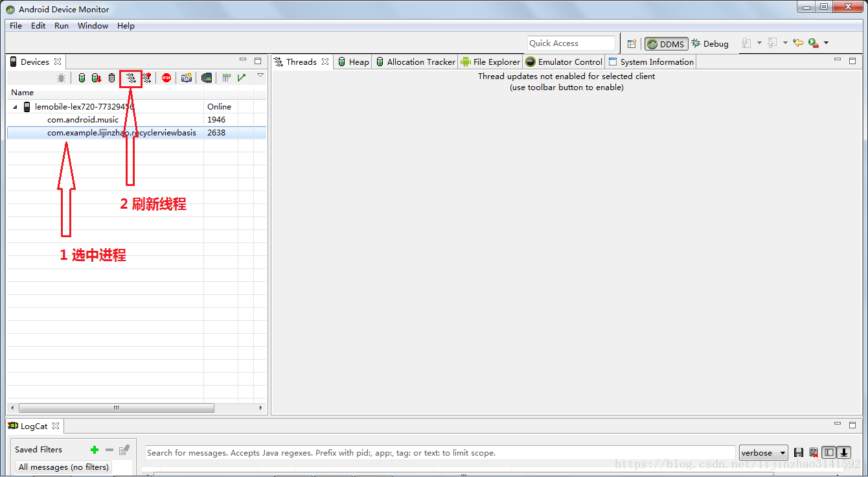Add a new logcat filter with green plus

[x=95, y=450]
